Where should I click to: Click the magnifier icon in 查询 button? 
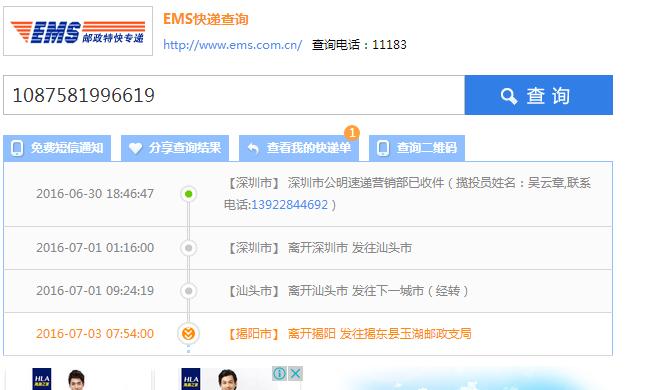508,96
